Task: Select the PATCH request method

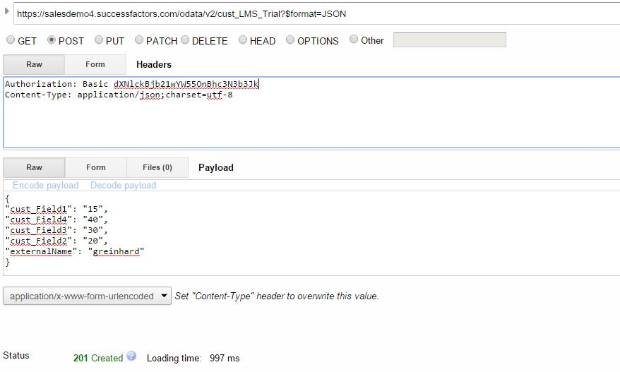Action: (x=139, y=40)
